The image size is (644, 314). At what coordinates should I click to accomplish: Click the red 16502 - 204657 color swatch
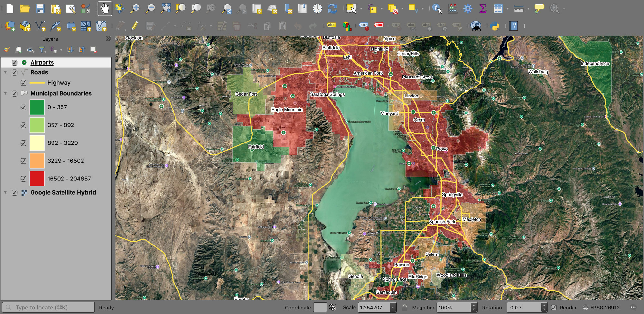pyautogui.click(x=37, y=179)
